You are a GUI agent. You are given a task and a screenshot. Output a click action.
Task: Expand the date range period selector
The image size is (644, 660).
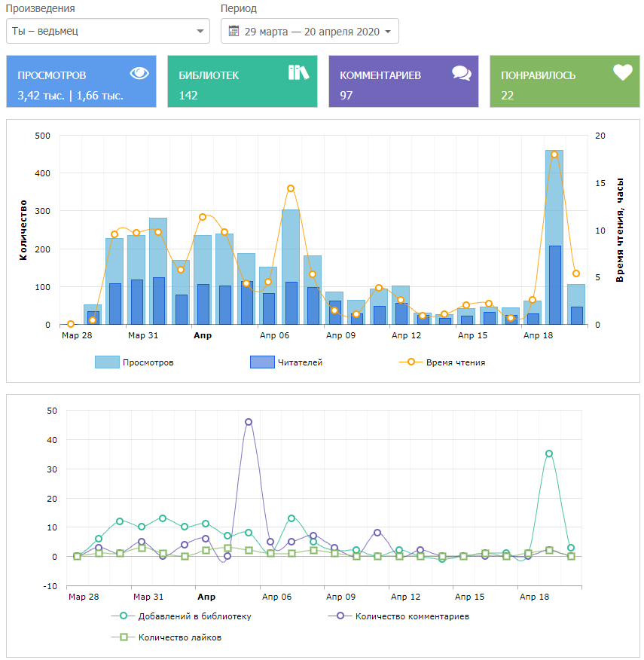click(x=310, y=32)
